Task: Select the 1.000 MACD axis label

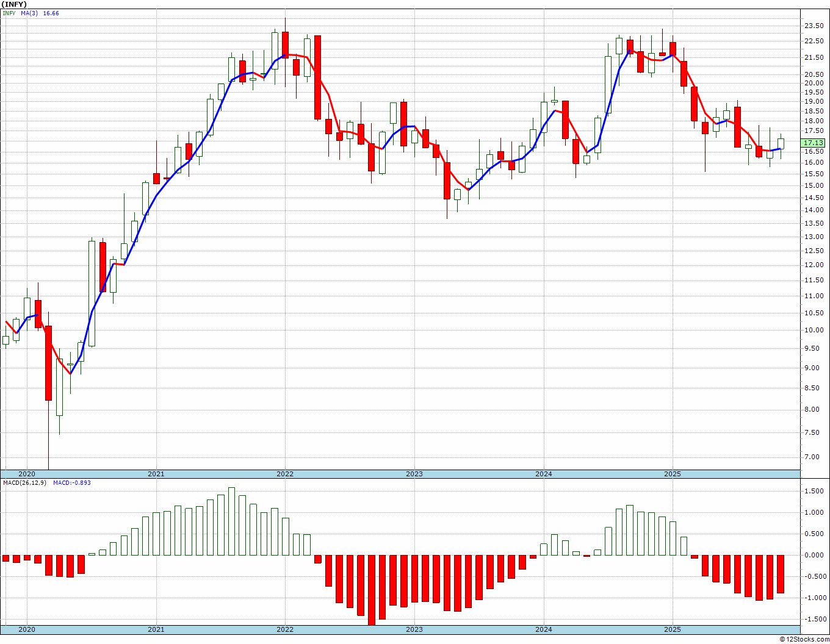Action: click(x=815, y=512)
